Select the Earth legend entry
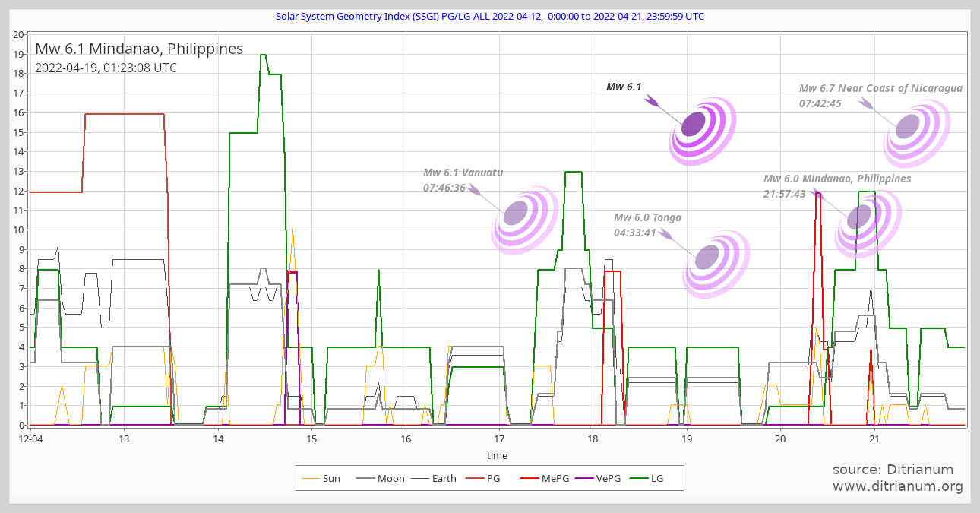 [x=435, y=478]
